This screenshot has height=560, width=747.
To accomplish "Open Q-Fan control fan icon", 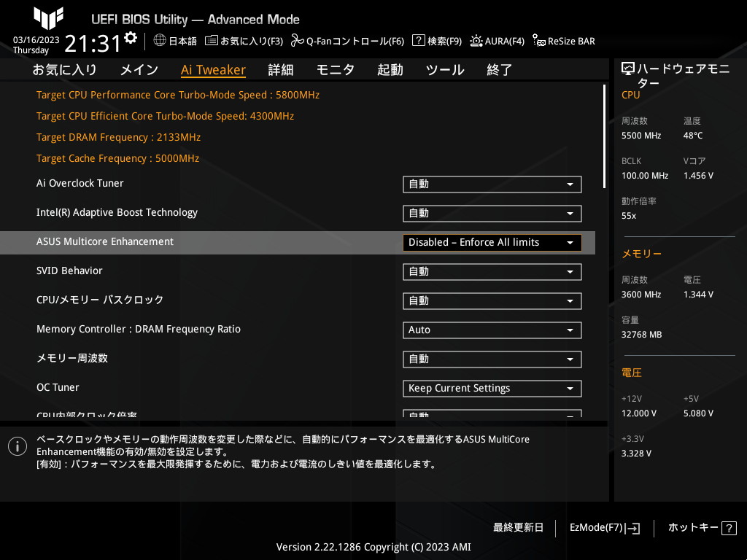I will tap(298, 41).
